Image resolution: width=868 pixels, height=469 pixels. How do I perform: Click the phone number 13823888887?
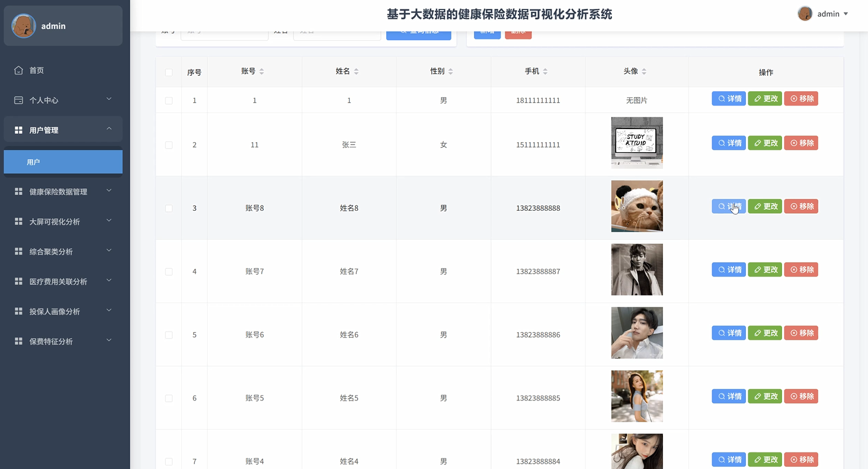(x=538, y=272)
